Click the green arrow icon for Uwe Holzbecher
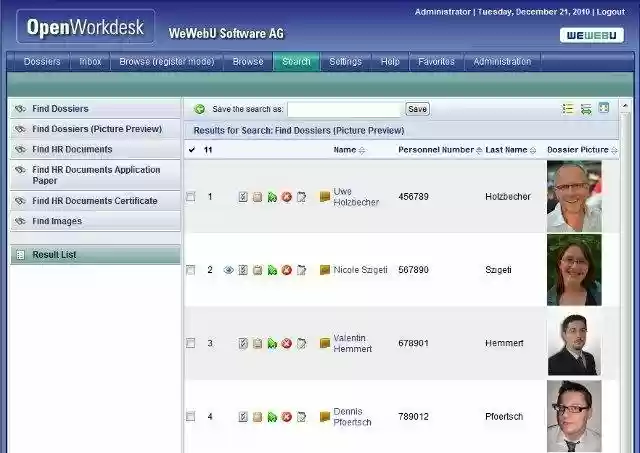This screenshot has width=640, height=453. click(272, 197)
